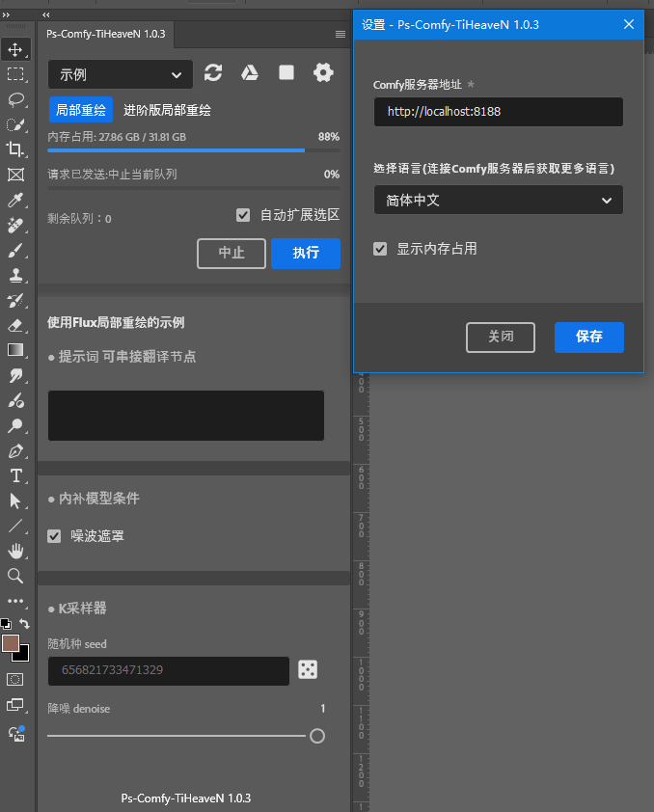Image resolution: width=654 pixels, height=812 pixels.
Task: Toggle 噪波遮罩 checkbox
Action: click(x=54, y=536)
